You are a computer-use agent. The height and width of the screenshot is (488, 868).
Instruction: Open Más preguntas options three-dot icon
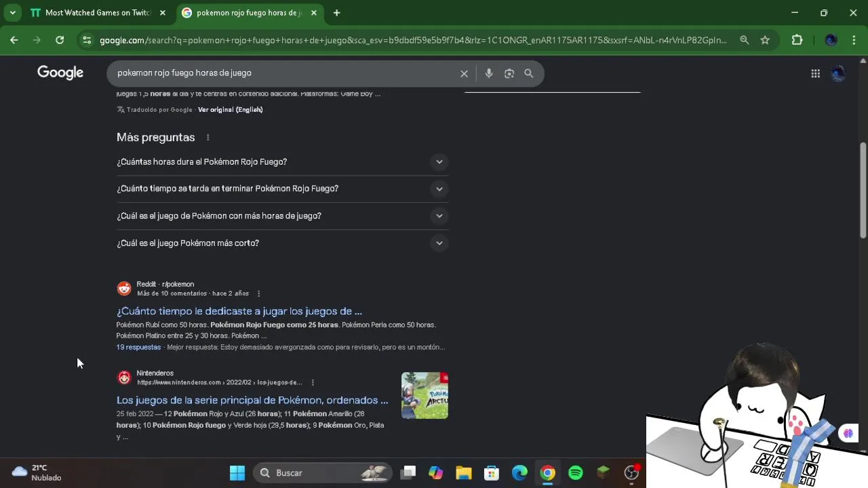pos(208,138)
